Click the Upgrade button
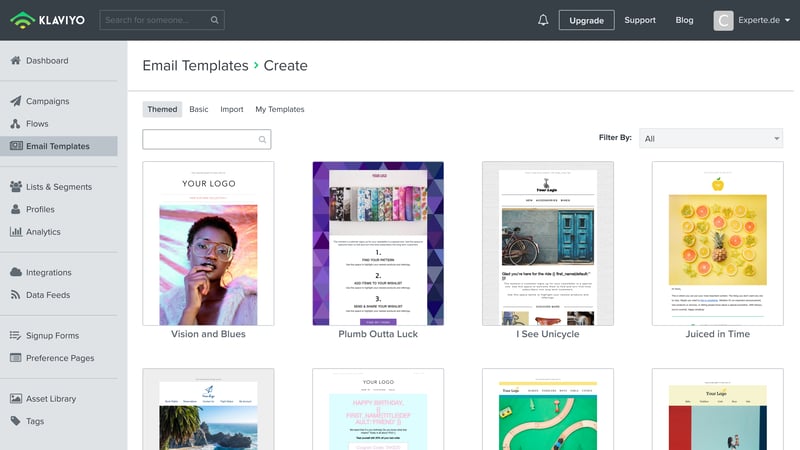The height and width of the screenshot is (450, 800). pyautogui.click(x=586, y=20)
